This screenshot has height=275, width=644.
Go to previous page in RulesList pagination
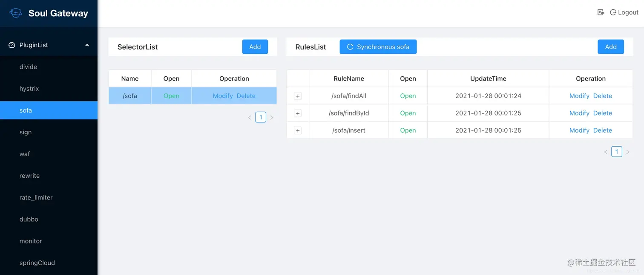coord(606,152)
